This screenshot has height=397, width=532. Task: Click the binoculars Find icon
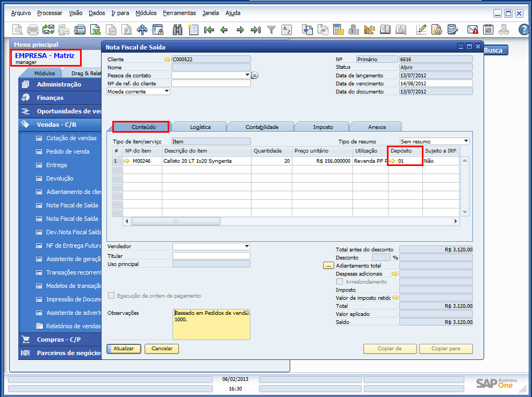177,30
